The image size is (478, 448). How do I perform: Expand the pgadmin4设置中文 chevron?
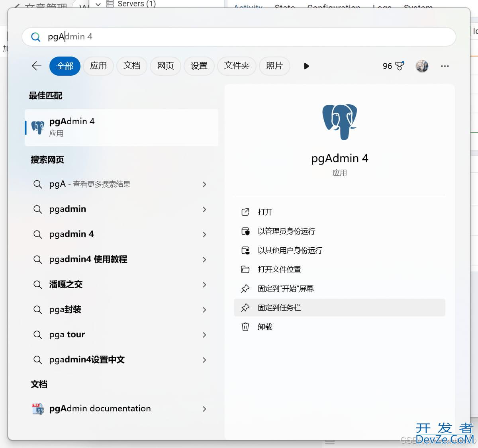pyautogui.click(x=204, y=360)
